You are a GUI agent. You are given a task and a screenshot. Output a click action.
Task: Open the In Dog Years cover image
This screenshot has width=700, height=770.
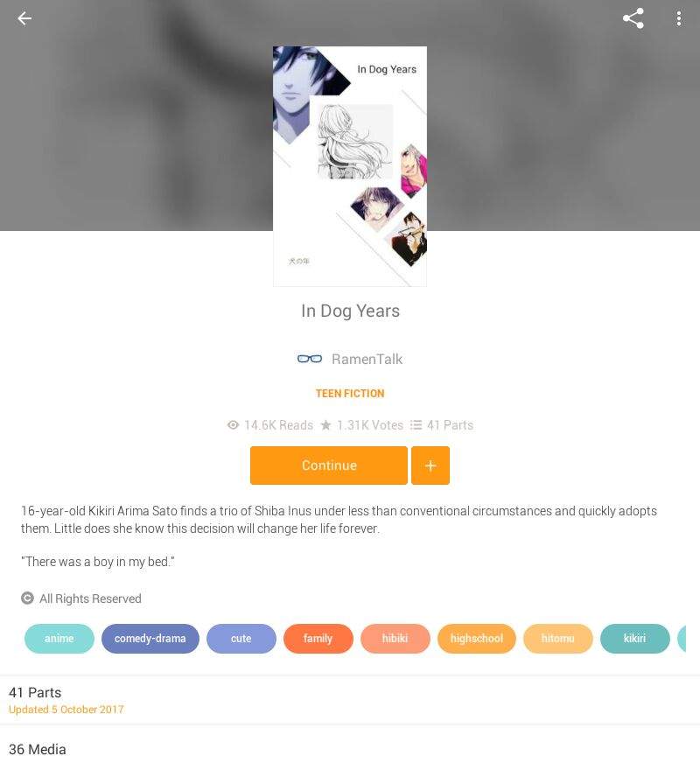350,166
